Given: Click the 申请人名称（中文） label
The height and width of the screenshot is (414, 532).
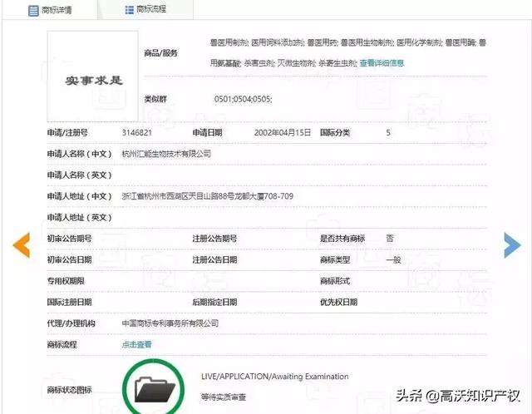Looking at the screenshot, I should (80, 154).
